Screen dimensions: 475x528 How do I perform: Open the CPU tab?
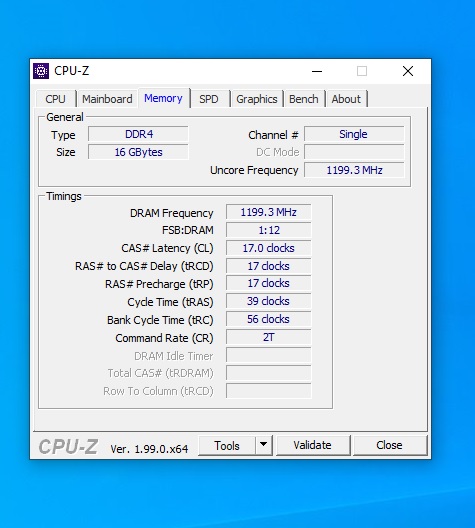tap(56, 99)
